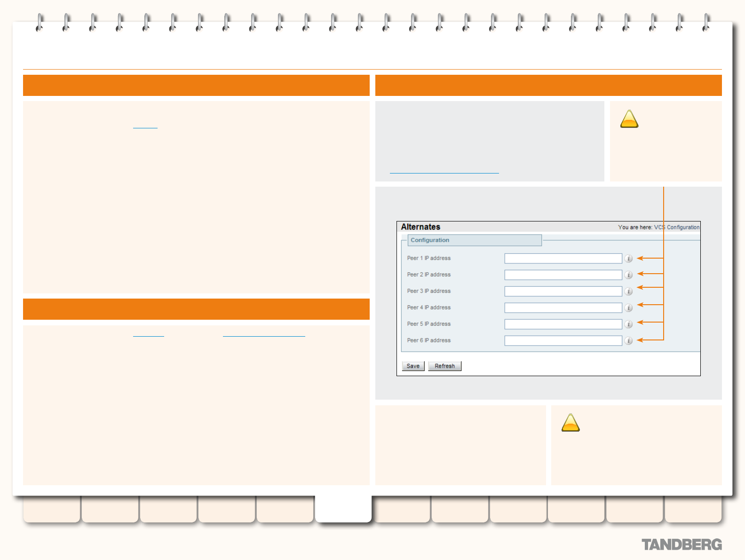
Task: Click the "Peer 1 IP address" label
Action: click(x=428, y=258)
